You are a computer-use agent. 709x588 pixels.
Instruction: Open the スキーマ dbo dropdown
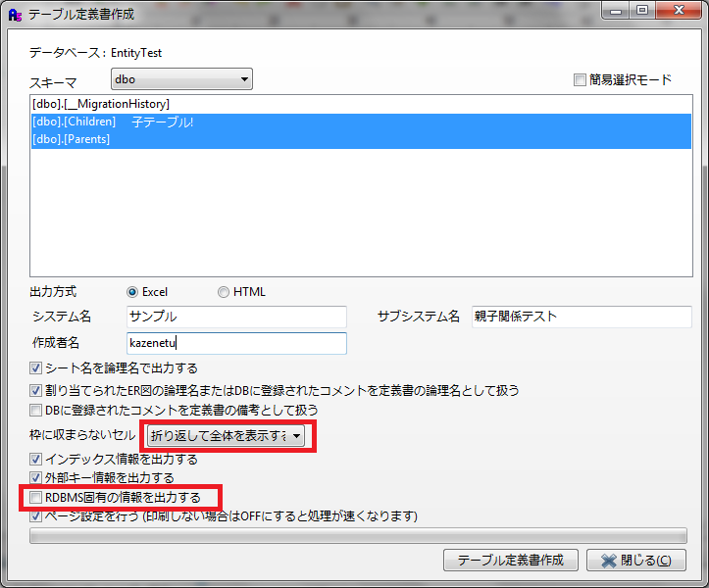point(181,79)
